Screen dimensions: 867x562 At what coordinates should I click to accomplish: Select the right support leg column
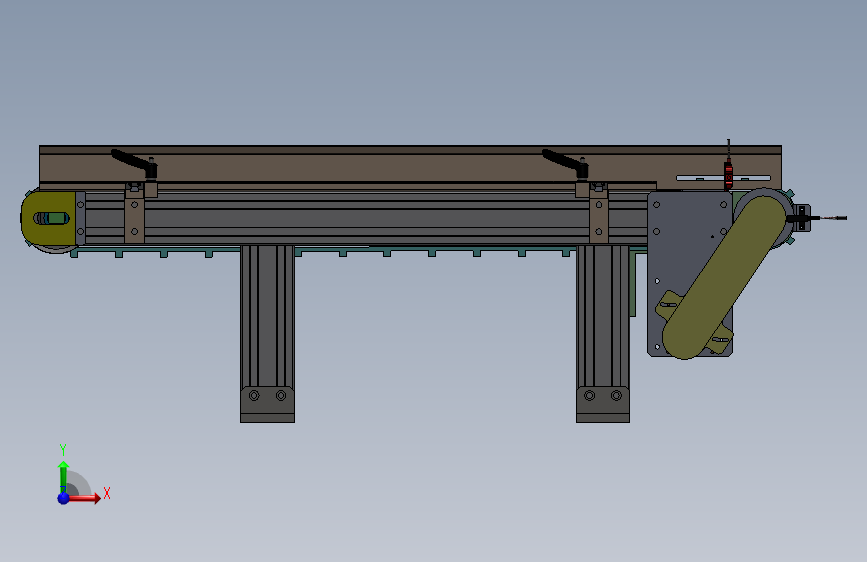click(603, 316)
